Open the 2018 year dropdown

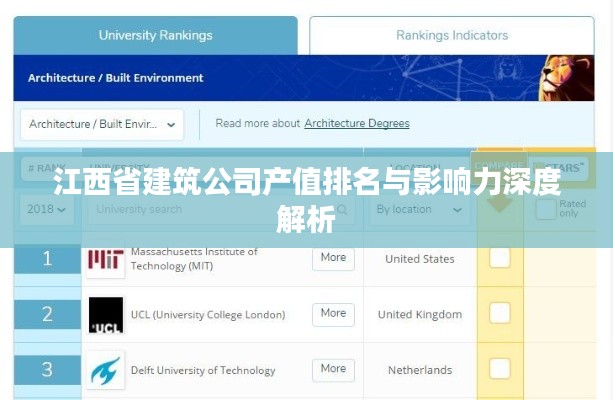[x=47, y=209]
